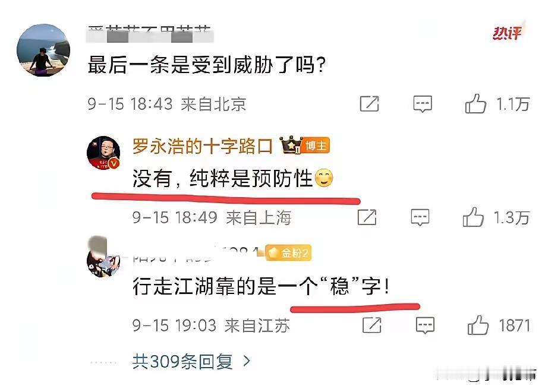This screenshot has height=392, width=548.
Task: Open the blurred avatar of the Jiangsu commenter
Action: (103, 258)
